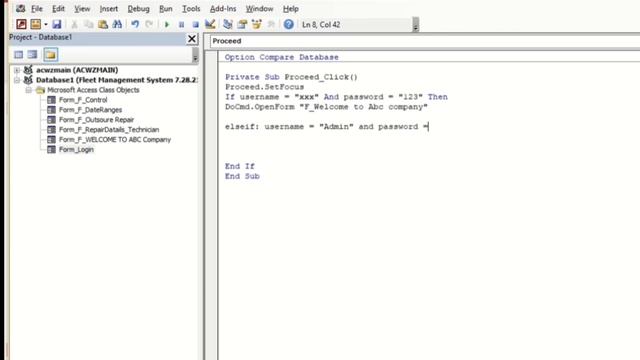Screen dimensions: 640x360
Task: Open the Project Explorer icon
Action: coord(228,24)
